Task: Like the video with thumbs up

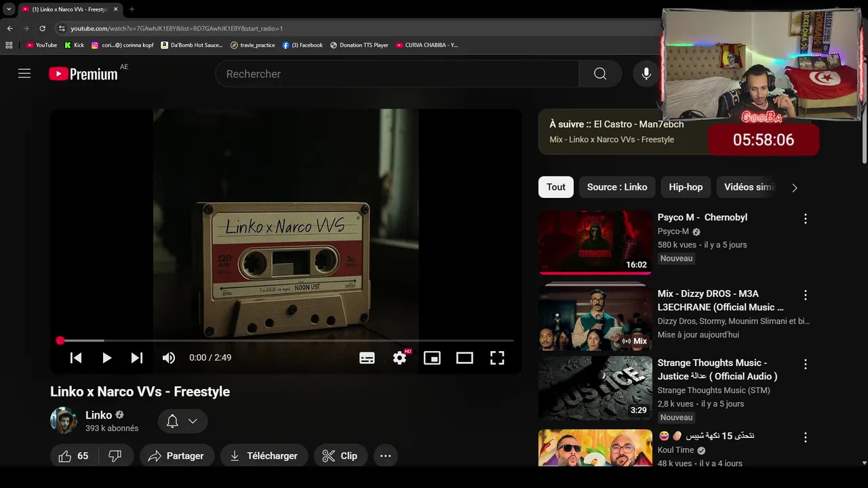Action: (73, 456)
